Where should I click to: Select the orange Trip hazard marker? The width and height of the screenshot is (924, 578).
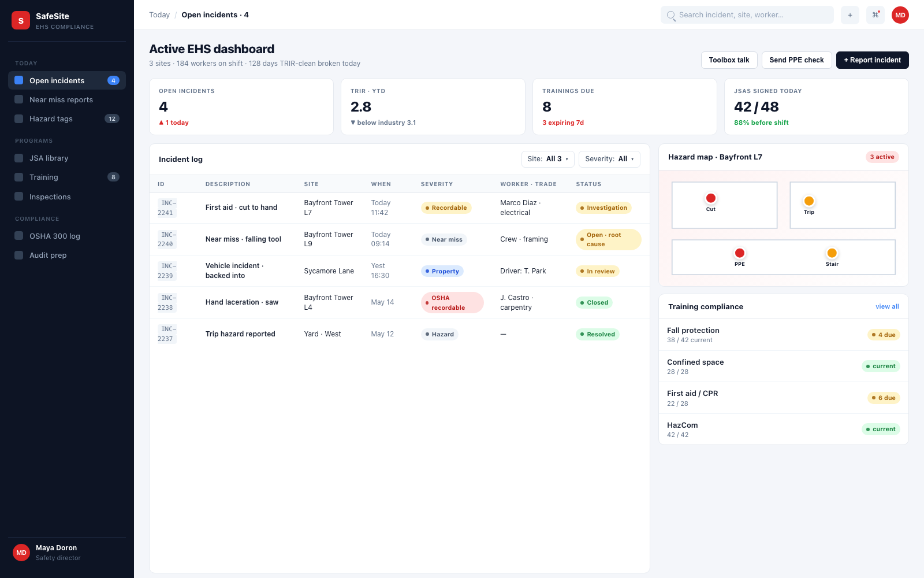tap(809, 201)
